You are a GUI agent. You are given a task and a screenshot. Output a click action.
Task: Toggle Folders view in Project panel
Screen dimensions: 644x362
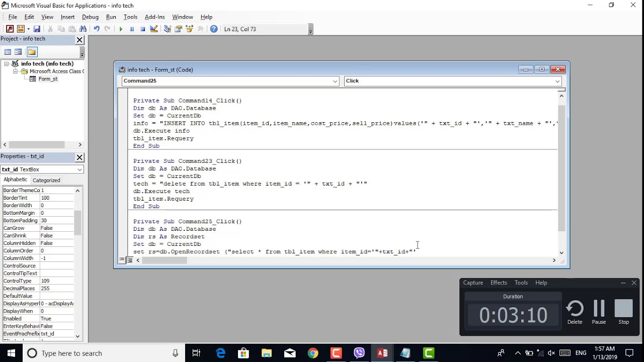coord(32,52)
